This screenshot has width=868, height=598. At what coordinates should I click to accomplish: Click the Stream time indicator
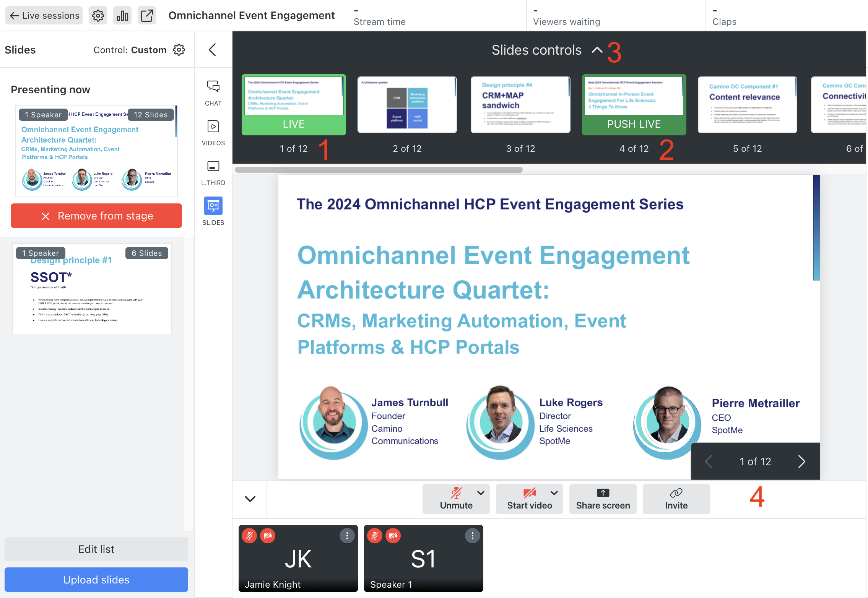click(380, 16)
